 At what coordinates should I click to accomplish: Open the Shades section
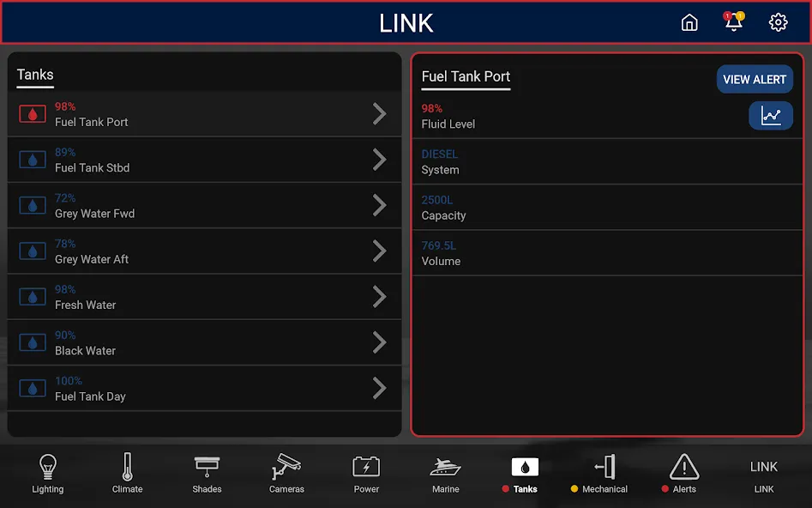207,474
